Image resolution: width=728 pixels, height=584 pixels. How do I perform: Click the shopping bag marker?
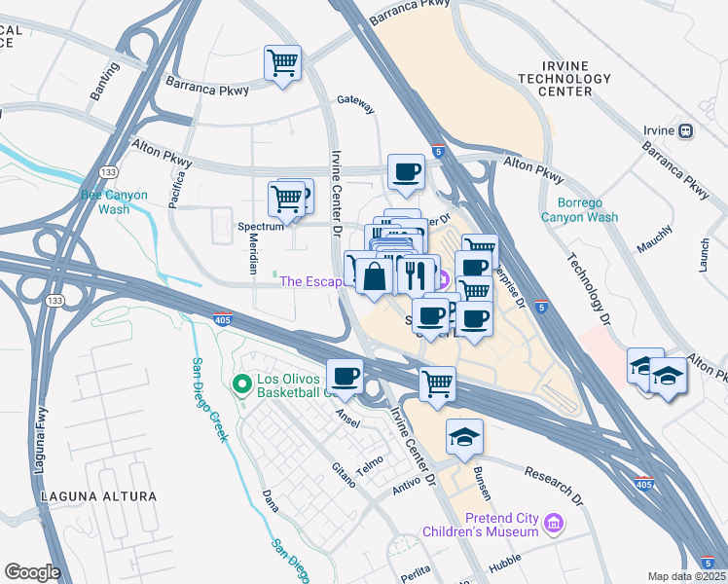point(374,278)
